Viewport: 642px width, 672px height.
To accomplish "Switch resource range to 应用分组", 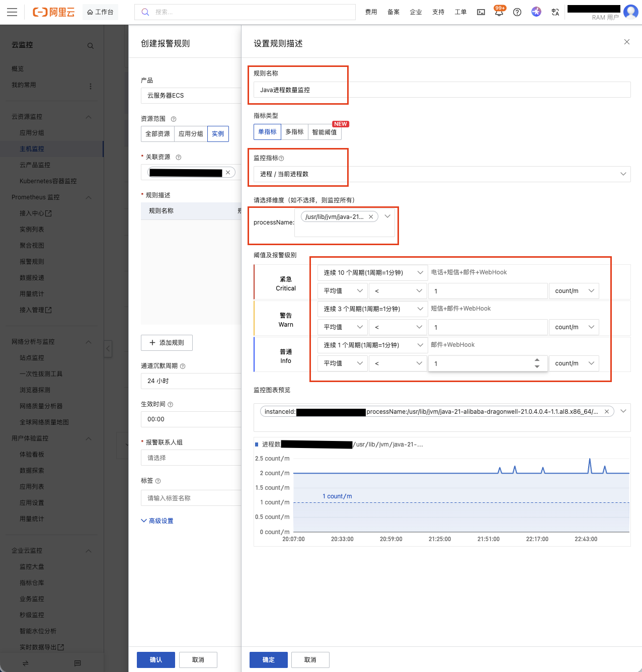I will coord(191,134).
